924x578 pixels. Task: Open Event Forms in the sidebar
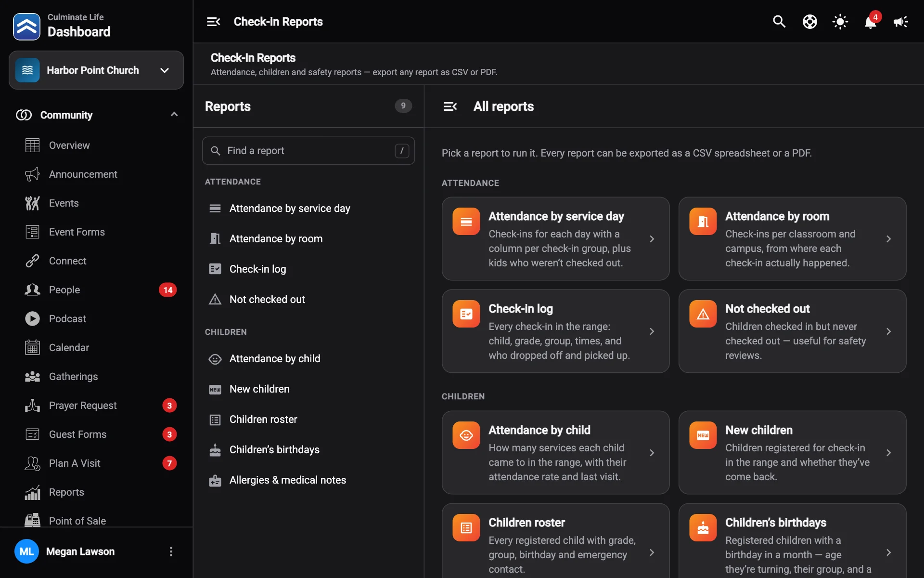(96, 232)
